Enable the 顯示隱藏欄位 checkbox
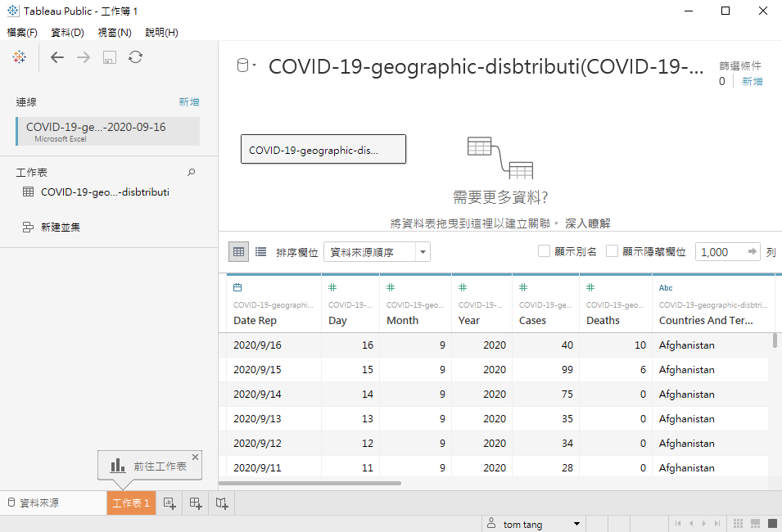 tap(612, 251)
